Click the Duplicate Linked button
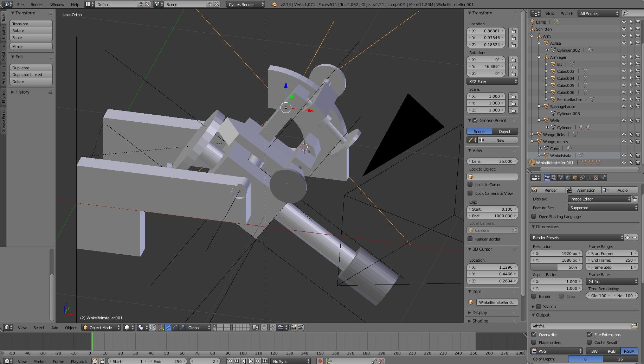 31,75
